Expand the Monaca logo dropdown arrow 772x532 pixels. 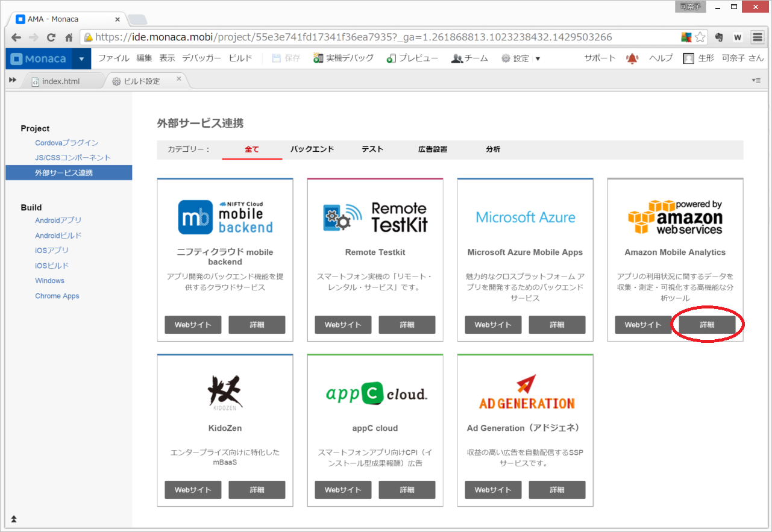tap(81, 59)
